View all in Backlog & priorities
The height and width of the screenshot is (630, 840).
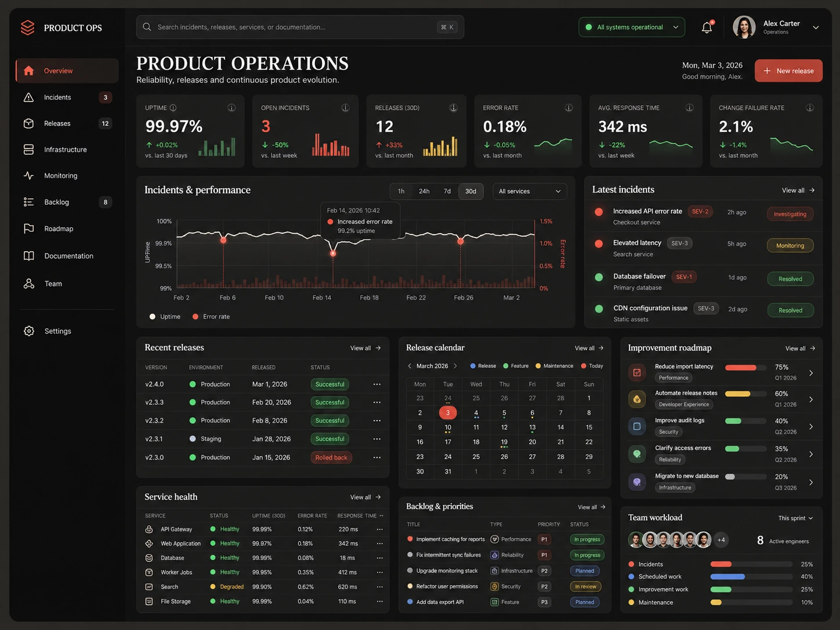click(x=592, y=507)
